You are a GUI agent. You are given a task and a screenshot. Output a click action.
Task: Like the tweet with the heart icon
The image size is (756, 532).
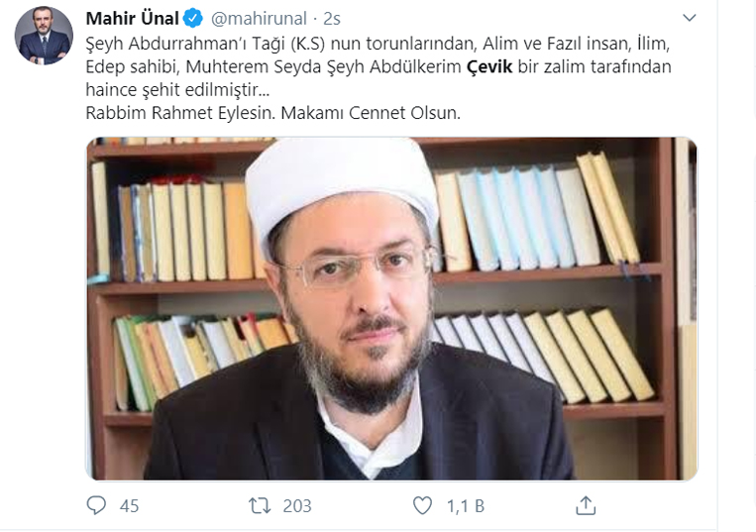422,505
